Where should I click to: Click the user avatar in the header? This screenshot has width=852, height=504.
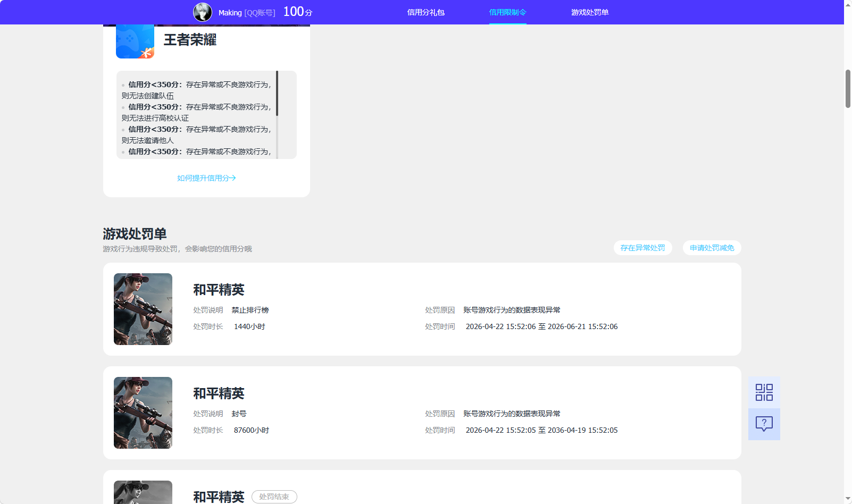[203, 12]
